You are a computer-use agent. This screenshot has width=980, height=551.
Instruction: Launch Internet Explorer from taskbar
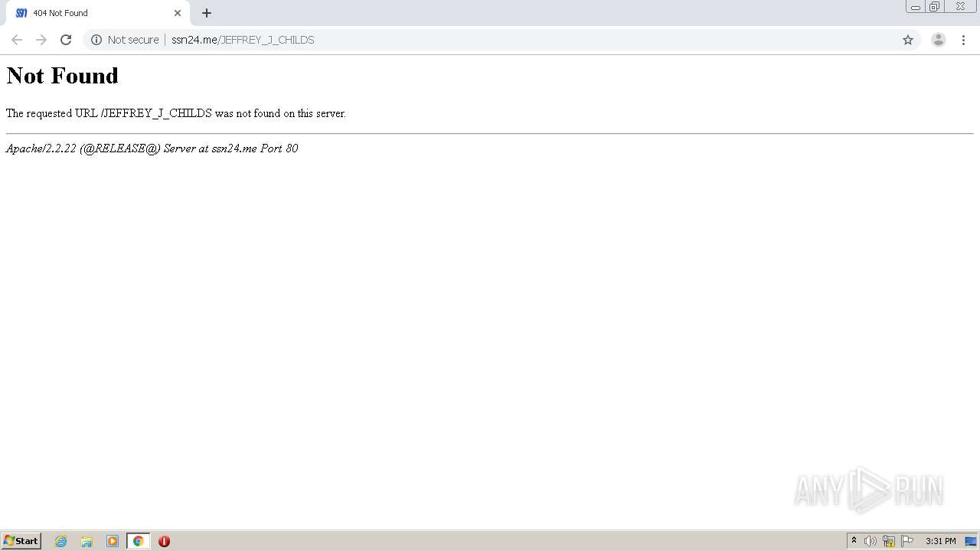tap(61, 541)
